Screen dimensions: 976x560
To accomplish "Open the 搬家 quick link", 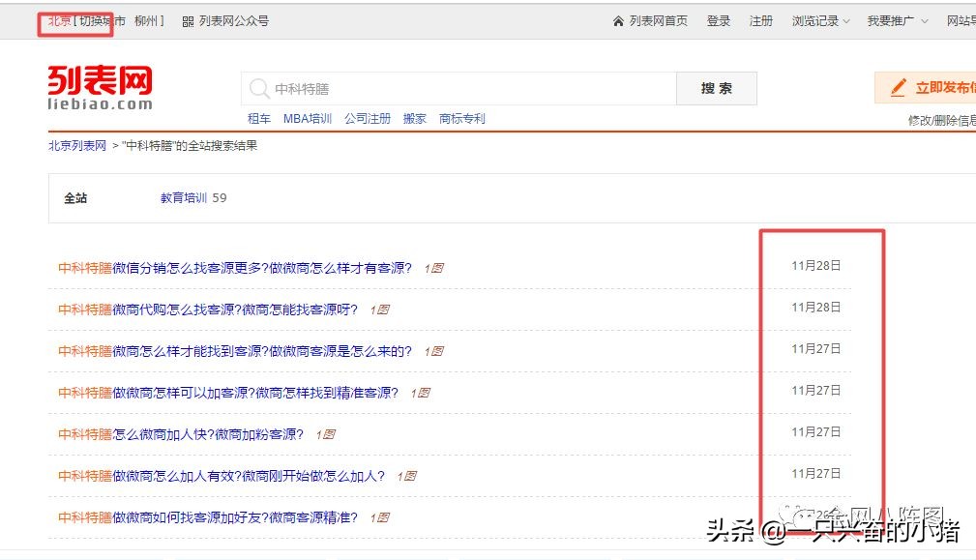I will click(415, 119).
